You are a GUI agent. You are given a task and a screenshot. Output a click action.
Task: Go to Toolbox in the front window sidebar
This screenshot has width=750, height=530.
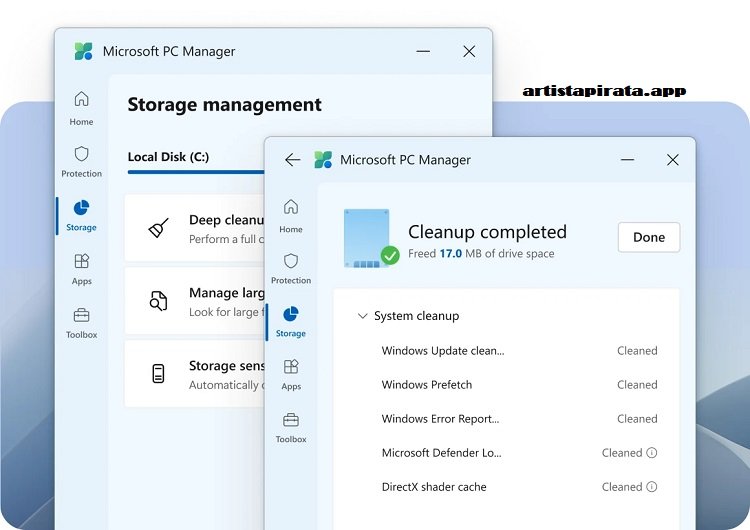coord(291,428)
